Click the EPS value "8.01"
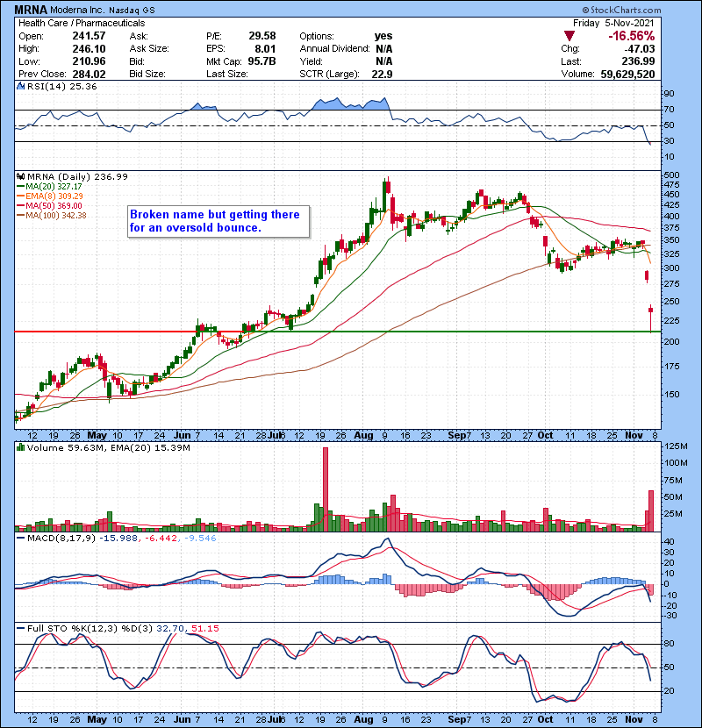Viewport: 702px width, 728px height. (x=265, y=49)
